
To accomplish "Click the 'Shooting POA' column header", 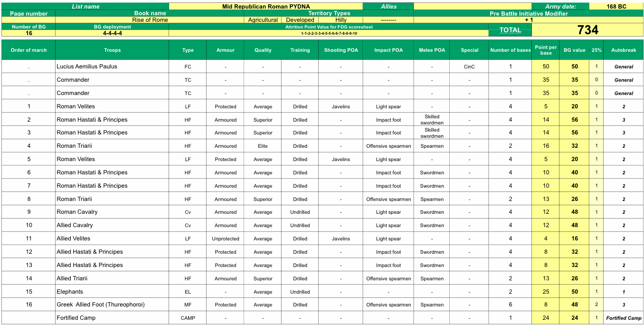I will 341,50.
